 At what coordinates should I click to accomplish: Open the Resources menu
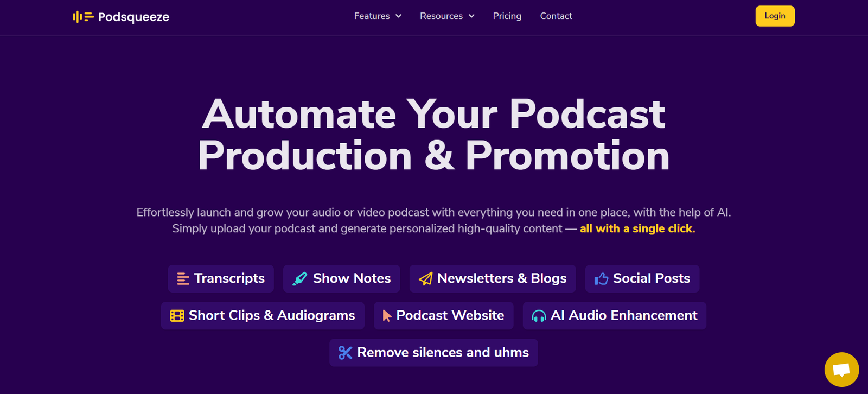coord(441,16)
